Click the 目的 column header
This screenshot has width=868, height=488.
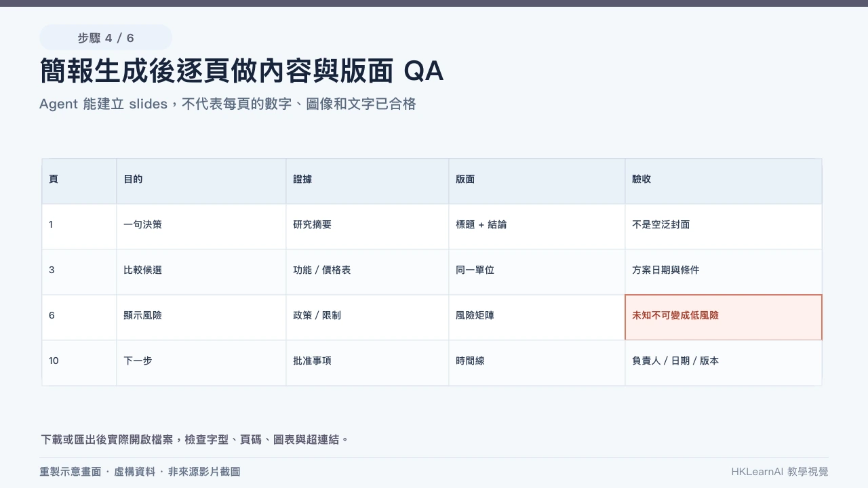201,181
